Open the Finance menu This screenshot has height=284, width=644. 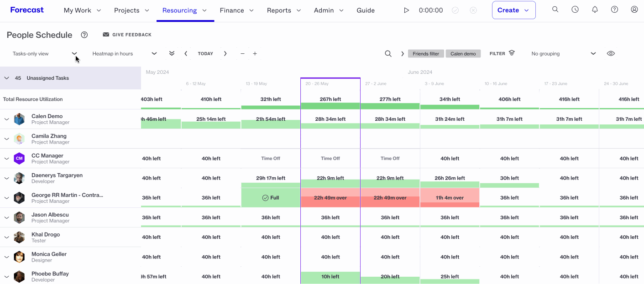click(x=237, y=10)
